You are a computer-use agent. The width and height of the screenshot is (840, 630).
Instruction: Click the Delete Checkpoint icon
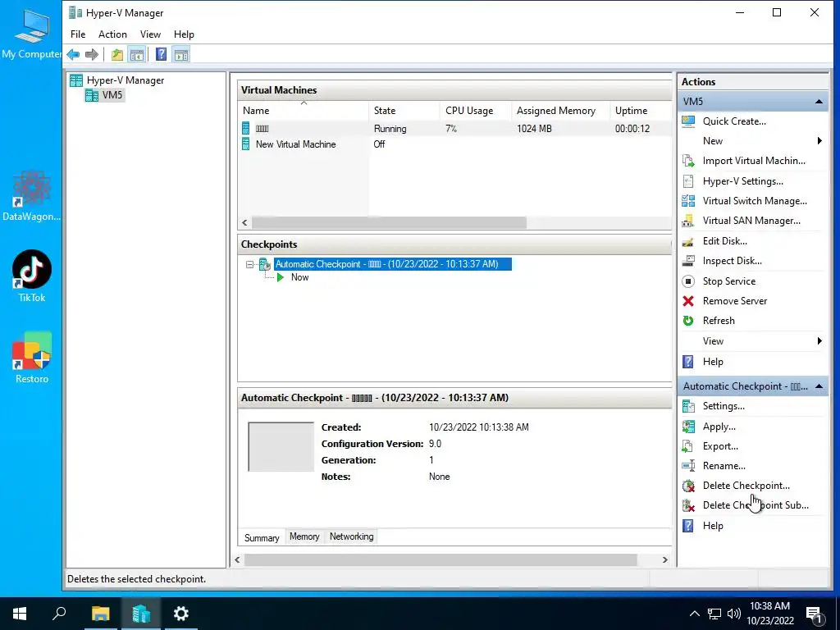point(688,486)
